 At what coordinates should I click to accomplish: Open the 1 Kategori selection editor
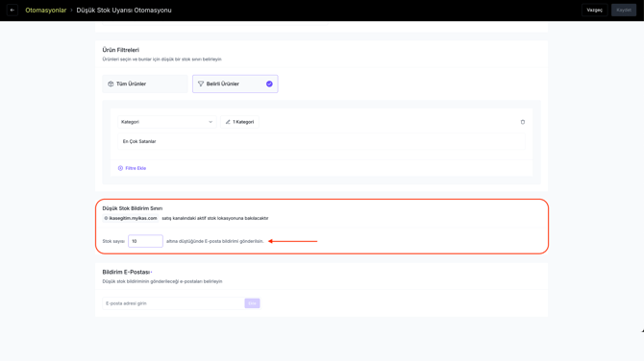tap(239, 122)
